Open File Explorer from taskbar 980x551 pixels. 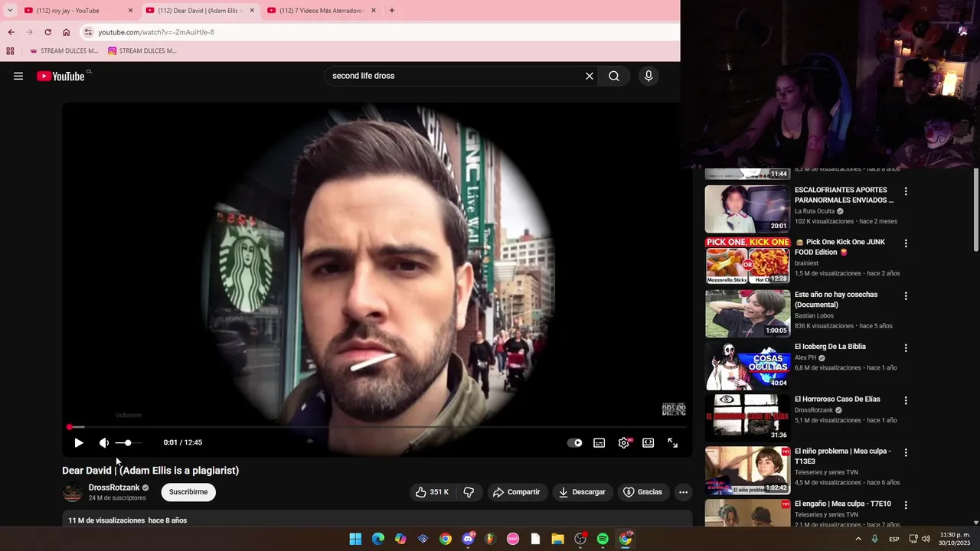[x=557, y=539]
